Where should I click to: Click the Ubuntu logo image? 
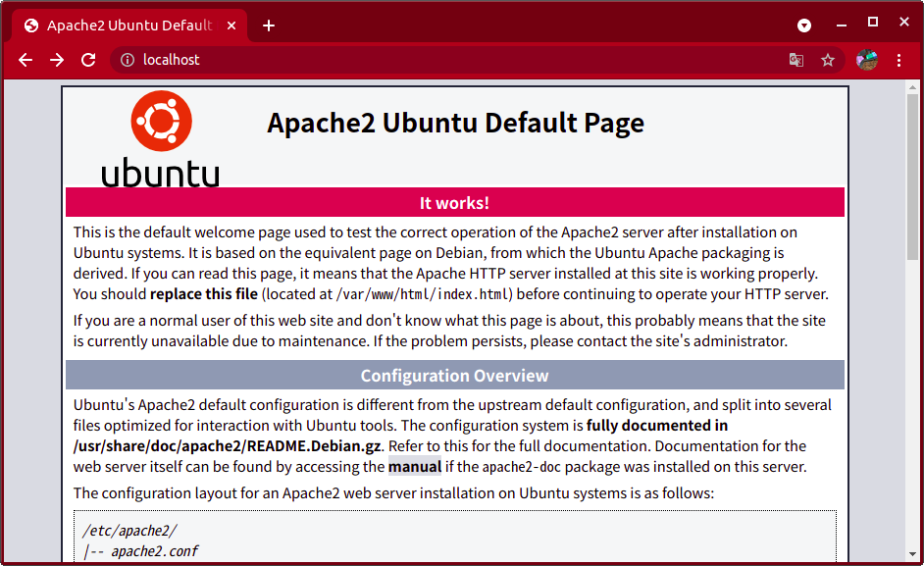tap(160, 138)
